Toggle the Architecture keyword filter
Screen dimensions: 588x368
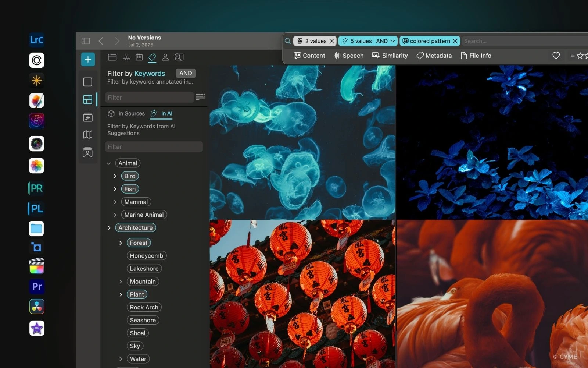click(136, 227)
